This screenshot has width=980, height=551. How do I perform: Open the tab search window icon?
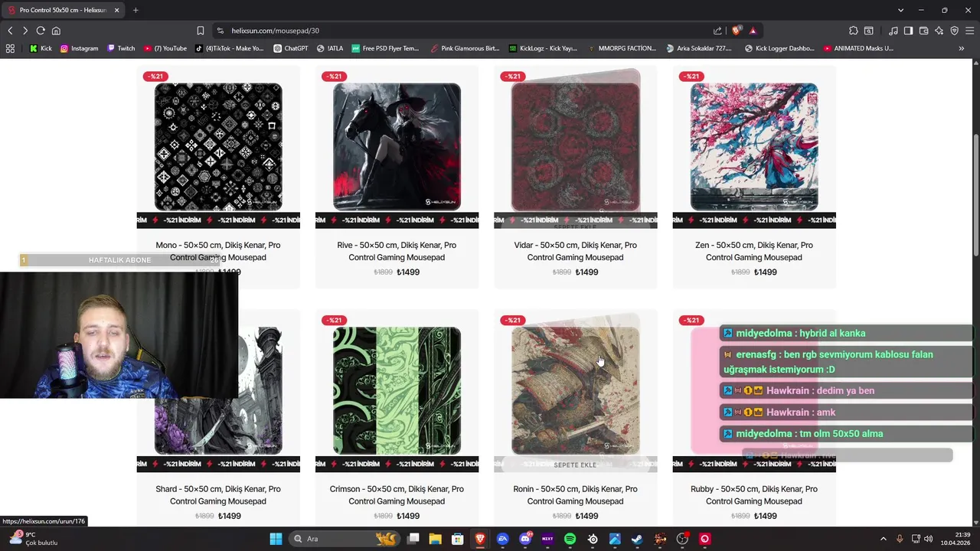(869, 31)
